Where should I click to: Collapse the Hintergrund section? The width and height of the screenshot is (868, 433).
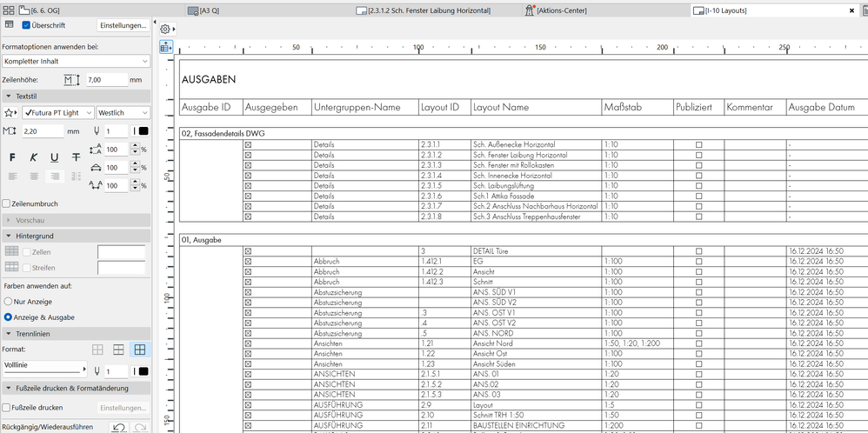click(76, 236)
